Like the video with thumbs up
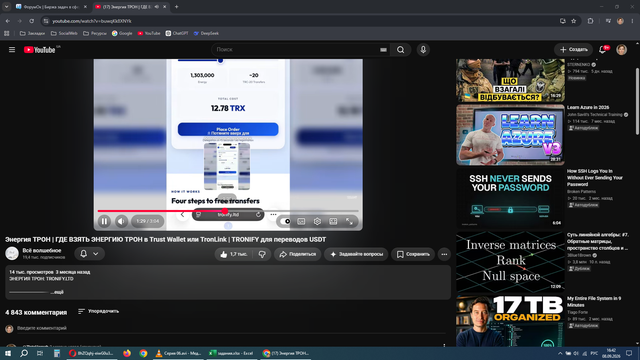This screenshot has width=640, height=360. (x=234, y=254)
